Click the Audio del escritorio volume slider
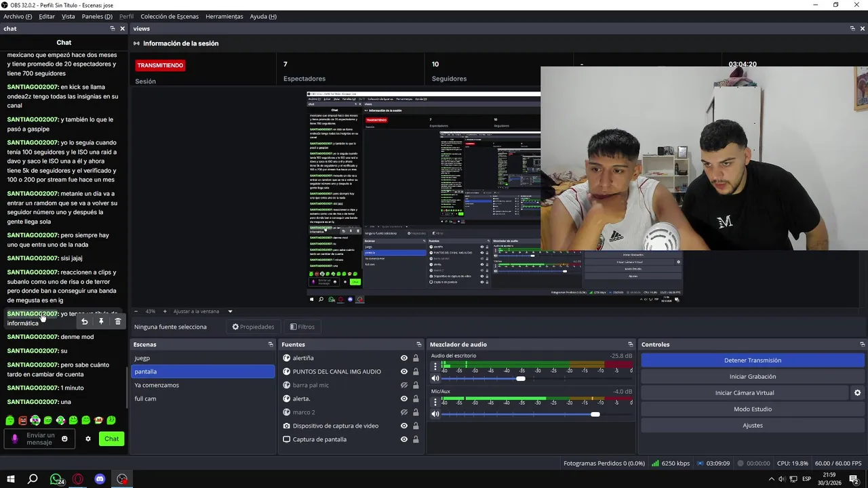 [537, 379]
